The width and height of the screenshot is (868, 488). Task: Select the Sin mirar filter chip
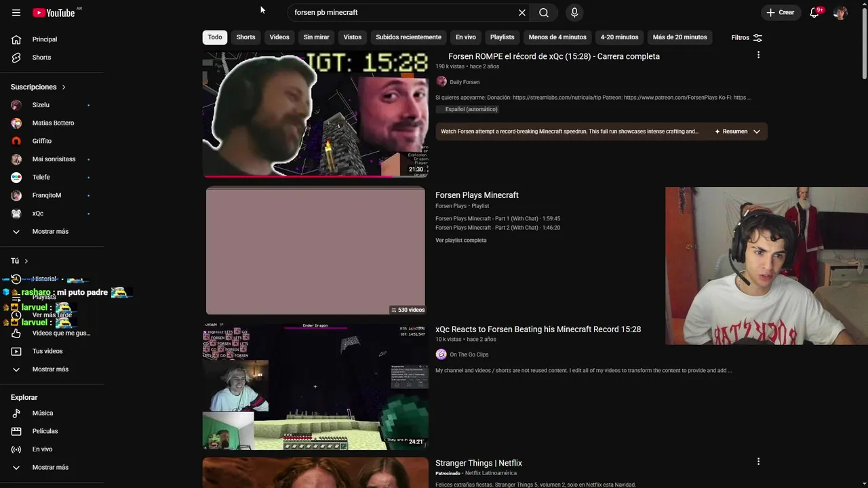316,37
